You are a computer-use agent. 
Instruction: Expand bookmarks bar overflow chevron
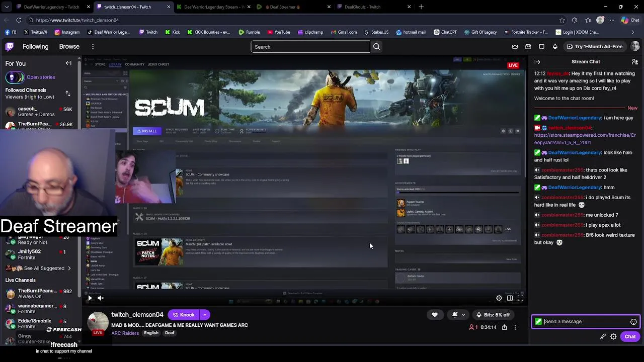pos(633,32)
